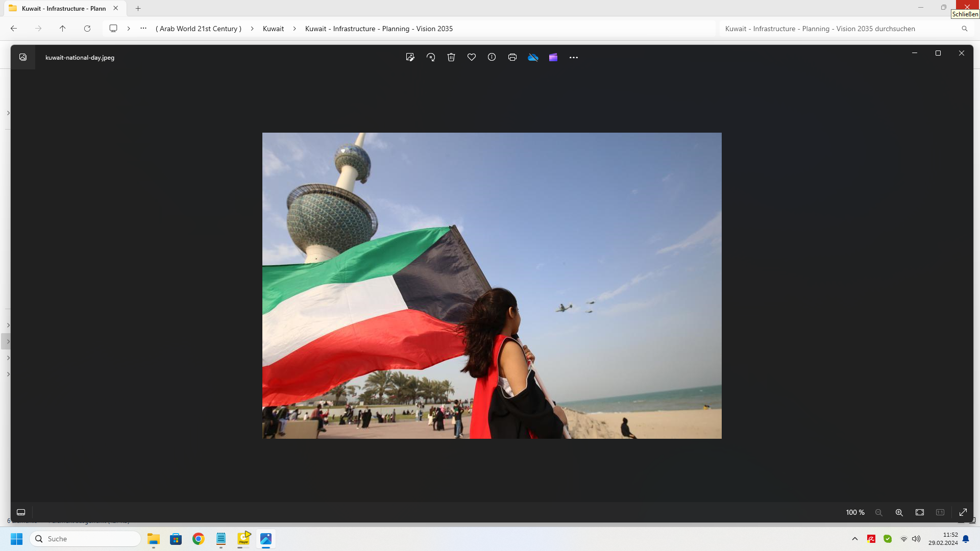Viewport: 980px width, 551px height.
Task: Open the three-dots See more menu
Action: pos(574,57)
